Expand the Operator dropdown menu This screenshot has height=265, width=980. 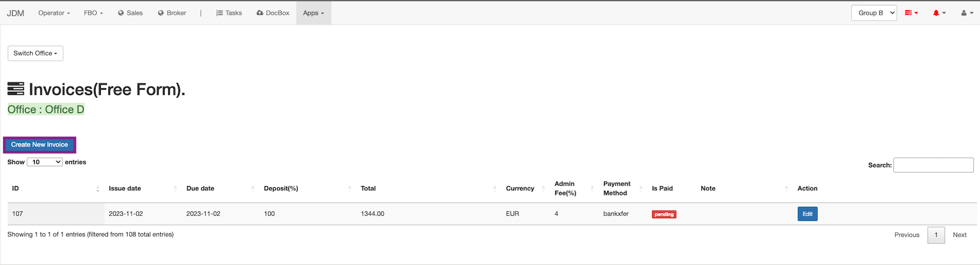[x=54, y=13]
